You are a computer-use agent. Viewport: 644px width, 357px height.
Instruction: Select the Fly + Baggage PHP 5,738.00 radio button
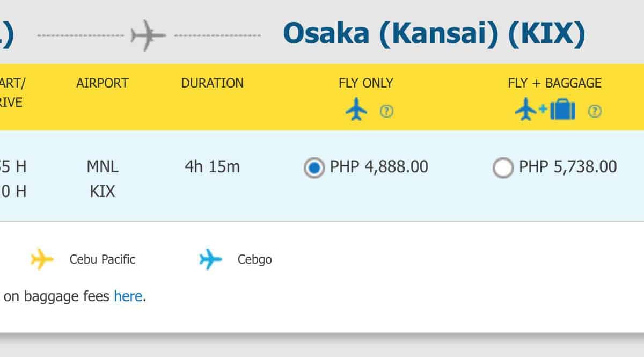coord(503,168)
